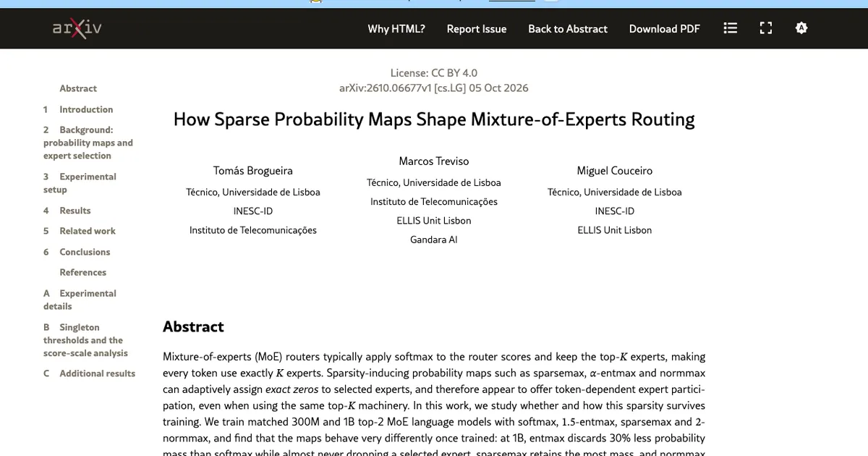Toggle the color scheme icon
868x456 pixels.
pyautogui.click(x=801, y=28)
